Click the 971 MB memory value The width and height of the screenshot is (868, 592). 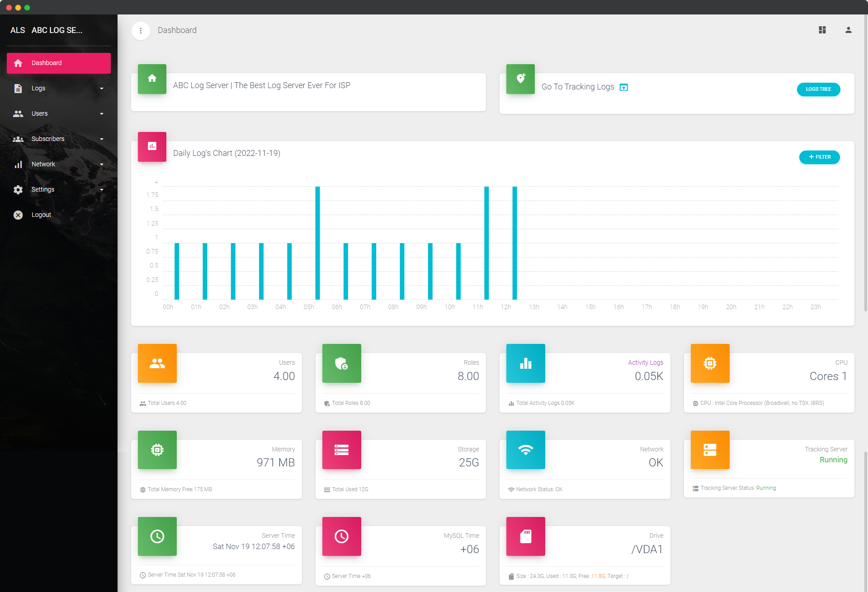coord(276,463)
